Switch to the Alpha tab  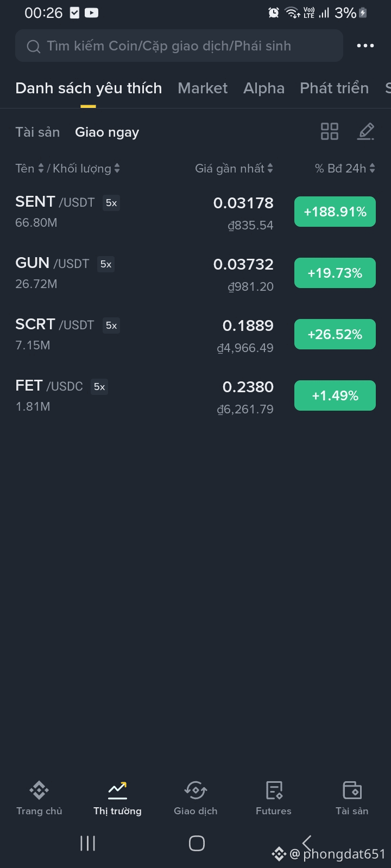264,88
